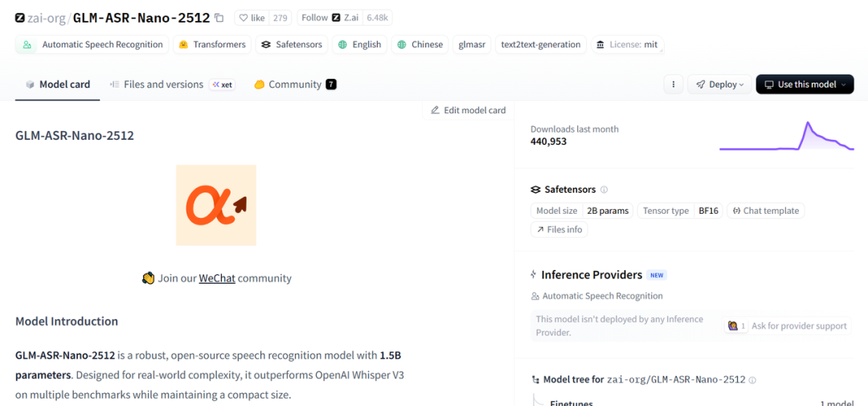The width and height of the screenshot is (868, 406).
Task: Open Files info link
Action: (559, 229)
